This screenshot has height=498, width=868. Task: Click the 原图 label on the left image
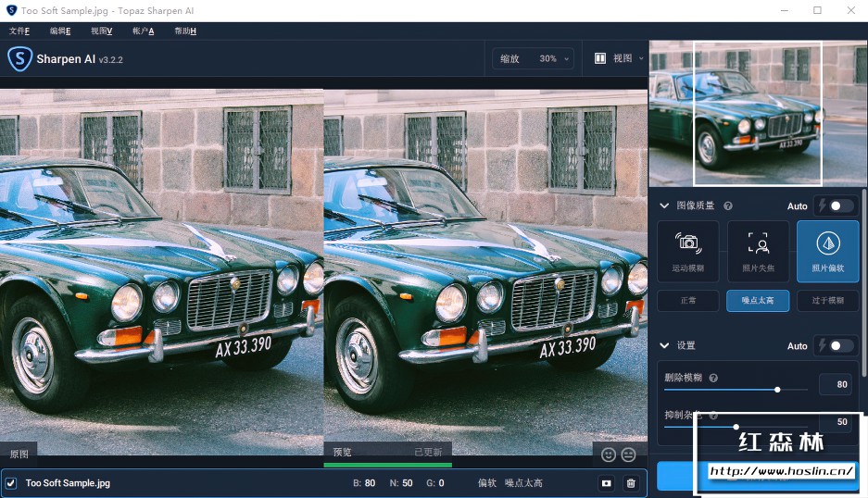coord(19,454)
